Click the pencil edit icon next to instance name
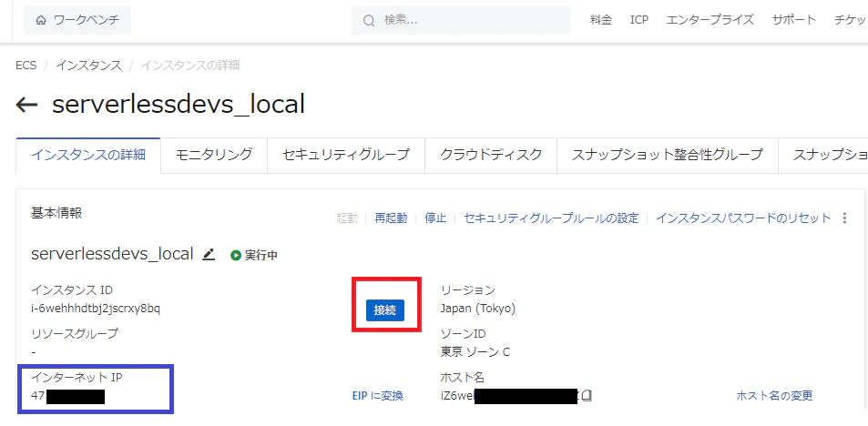868x426 pixels. pyautogui.click(x=209, y=255)
